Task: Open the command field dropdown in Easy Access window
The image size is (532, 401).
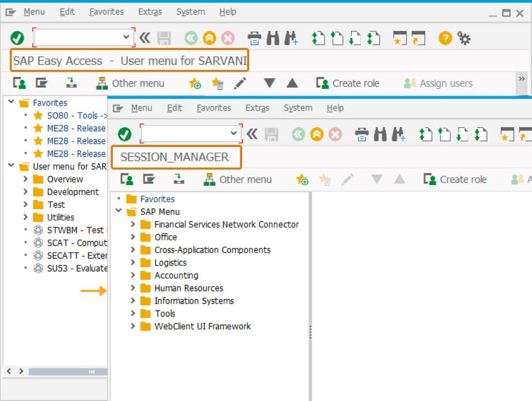Action: 126,37
